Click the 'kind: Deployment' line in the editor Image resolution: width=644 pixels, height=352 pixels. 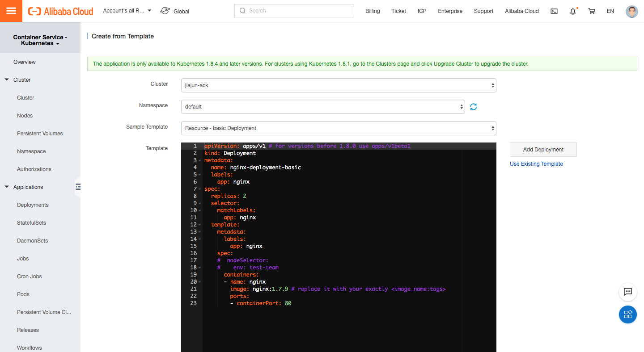230,153
